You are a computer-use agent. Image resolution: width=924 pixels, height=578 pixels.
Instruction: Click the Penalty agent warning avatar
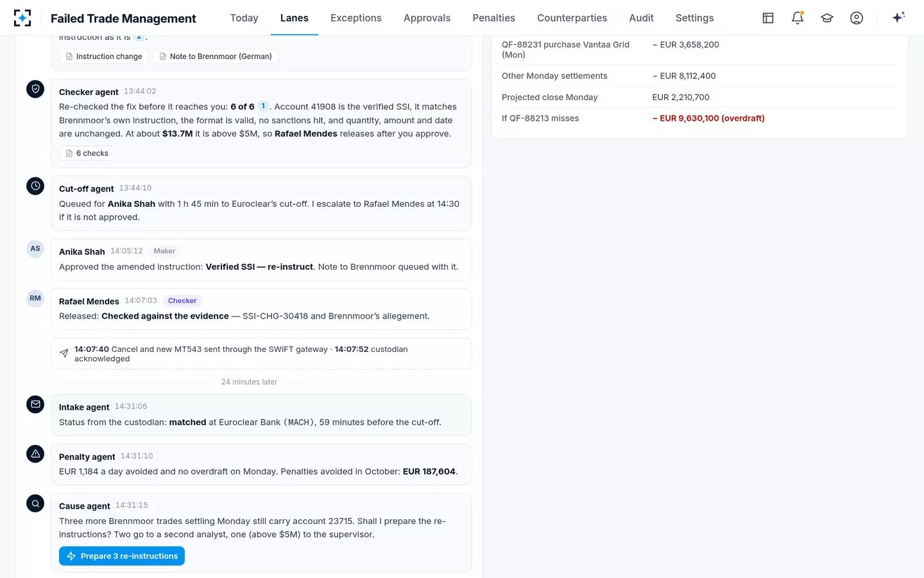click(35, 454)
